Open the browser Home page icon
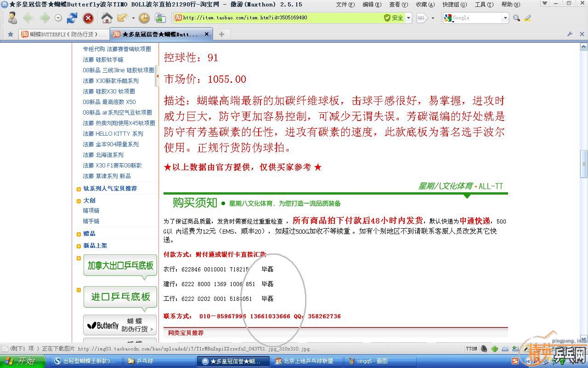Viewport: 588px width, 368px height. pyautogui.click(x=107, y=17)
